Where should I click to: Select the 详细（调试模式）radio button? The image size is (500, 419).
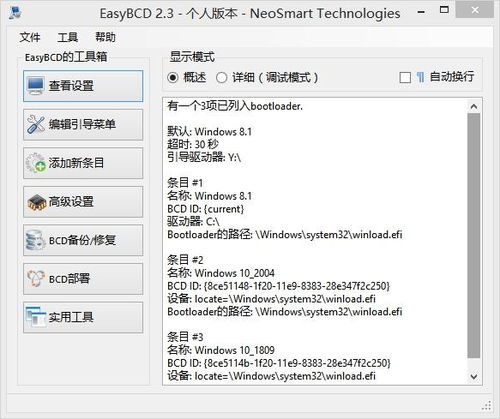pyautogui.click(x=222, y=78)
